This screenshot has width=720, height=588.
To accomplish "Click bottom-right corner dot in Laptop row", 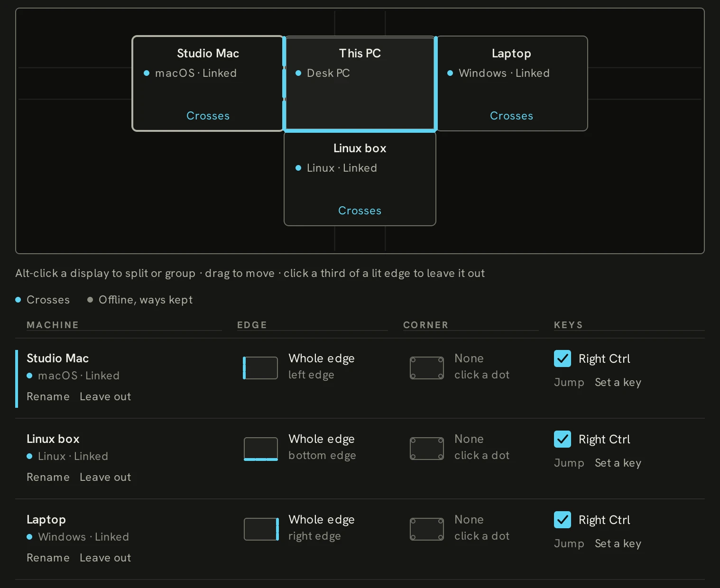I will 441,537.
